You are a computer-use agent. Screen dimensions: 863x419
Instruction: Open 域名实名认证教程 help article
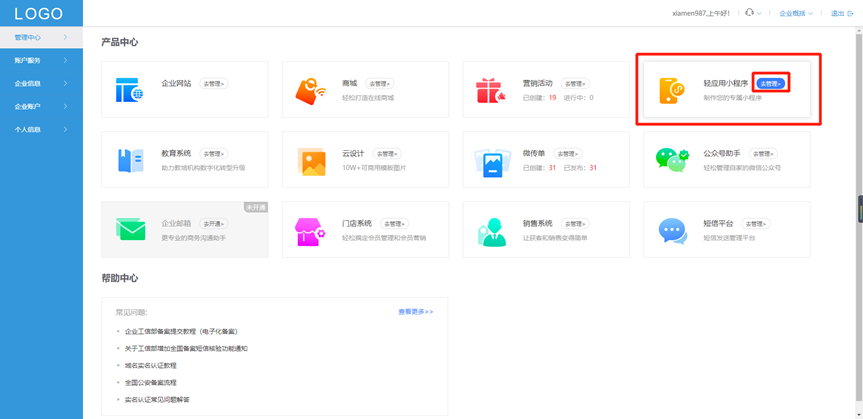[x=150, y=366]
